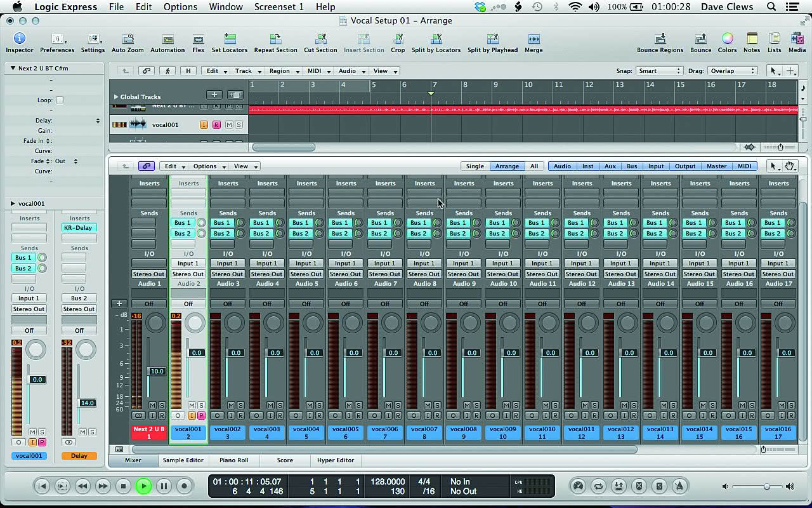The image size is (812, 508).
Task: Open the Arrange Edit local menu
Action: pos(215,71)
